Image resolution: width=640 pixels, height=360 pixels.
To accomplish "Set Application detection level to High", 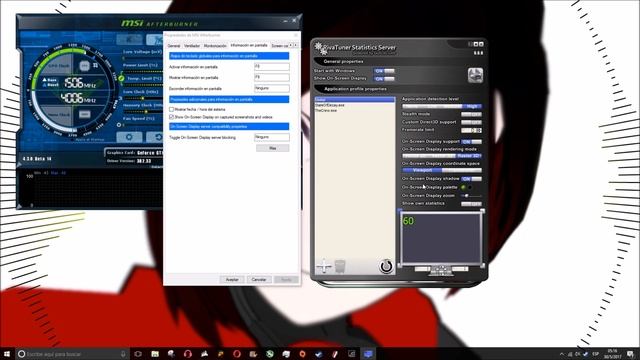I will point(472,106).
